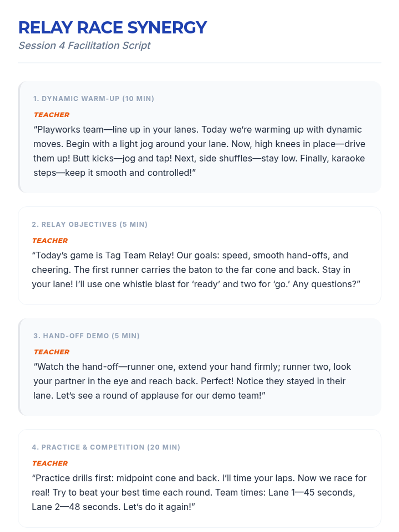399x532 pixels.
Task: Click the Watch the hand-off paragraph
Action: (192, 381)
